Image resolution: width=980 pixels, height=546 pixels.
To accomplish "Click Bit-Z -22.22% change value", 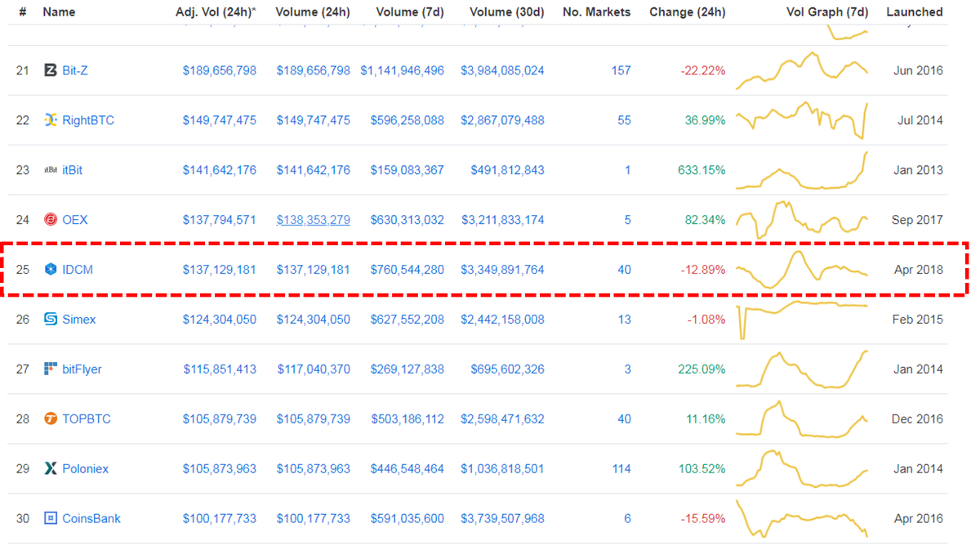I will click(703, 70).
